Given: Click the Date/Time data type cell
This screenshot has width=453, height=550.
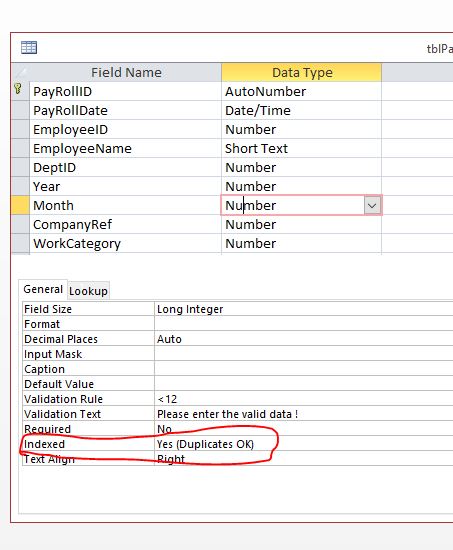Looking at the screenshot, I should coord(301,110).
